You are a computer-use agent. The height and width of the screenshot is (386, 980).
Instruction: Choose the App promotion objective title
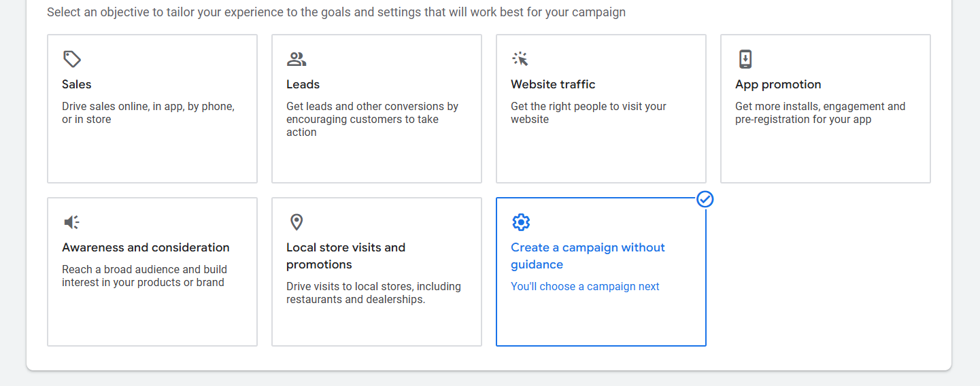tap(778, 84)
